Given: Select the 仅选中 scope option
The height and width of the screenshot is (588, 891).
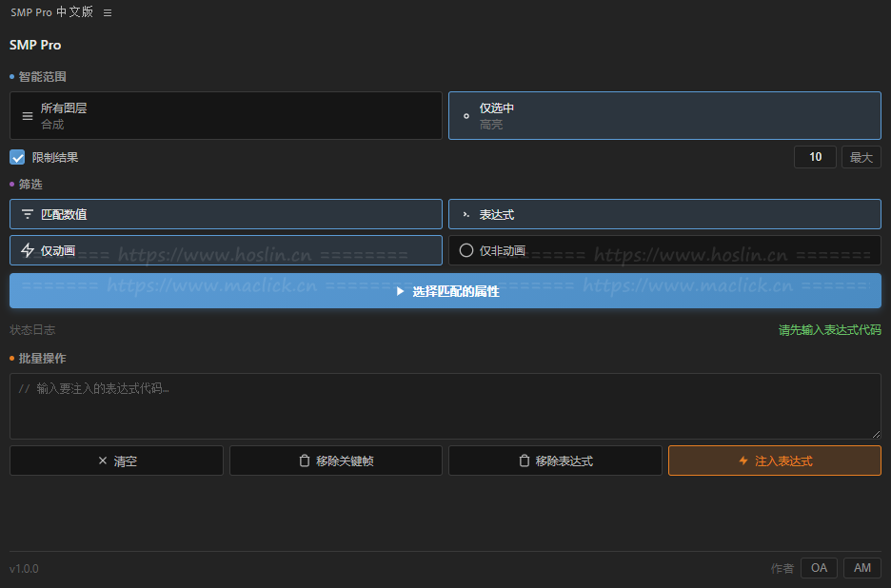Looking at the screenshot, I should pos(663,115).
